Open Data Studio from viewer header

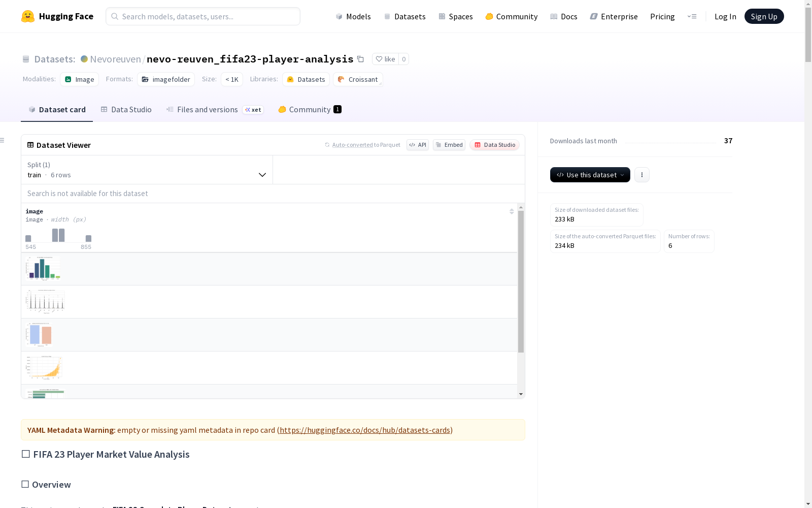coord(494,145)
